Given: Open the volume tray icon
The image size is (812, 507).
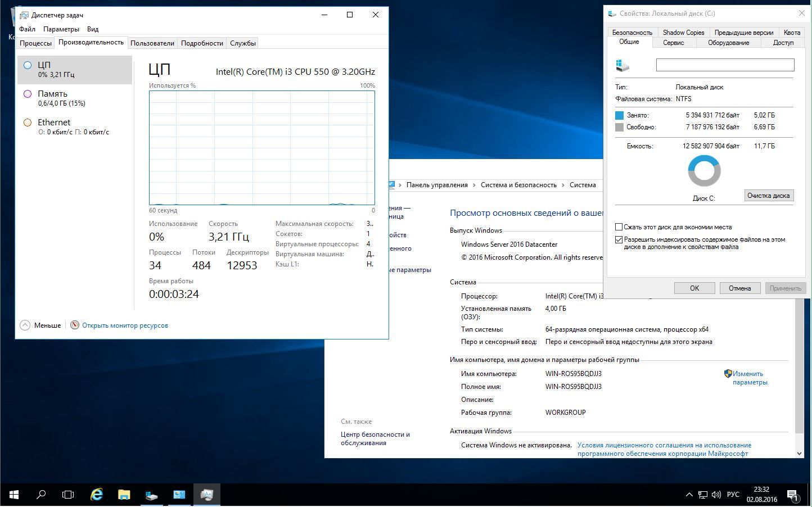Looking at the screenshot, I should coord(716,495).
